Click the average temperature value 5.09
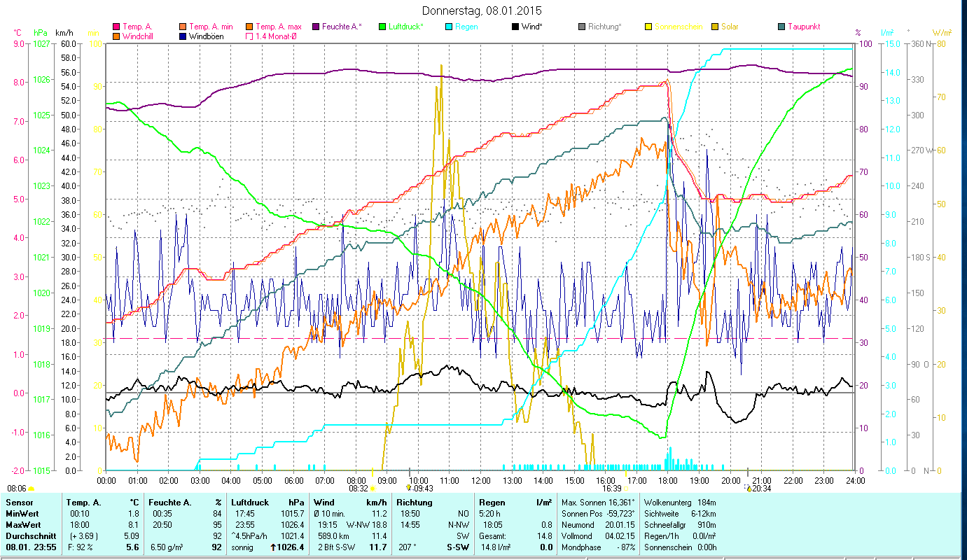The height and width of the screenshot is (560, 967). click(130, 535)
